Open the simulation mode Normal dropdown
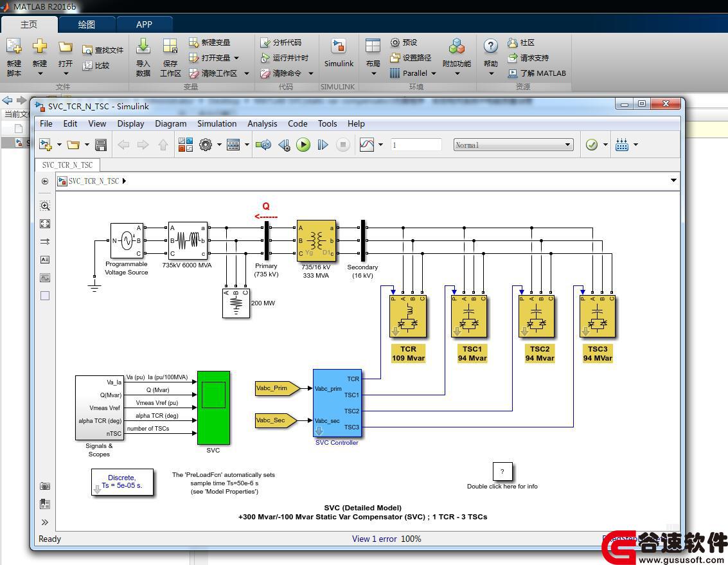 513,145
